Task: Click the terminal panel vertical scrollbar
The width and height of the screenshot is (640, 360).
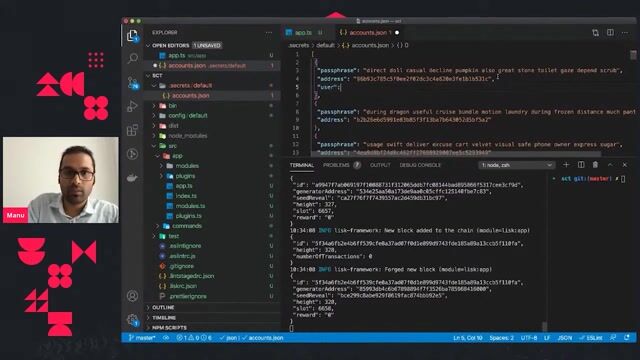Action: [544, 327]
